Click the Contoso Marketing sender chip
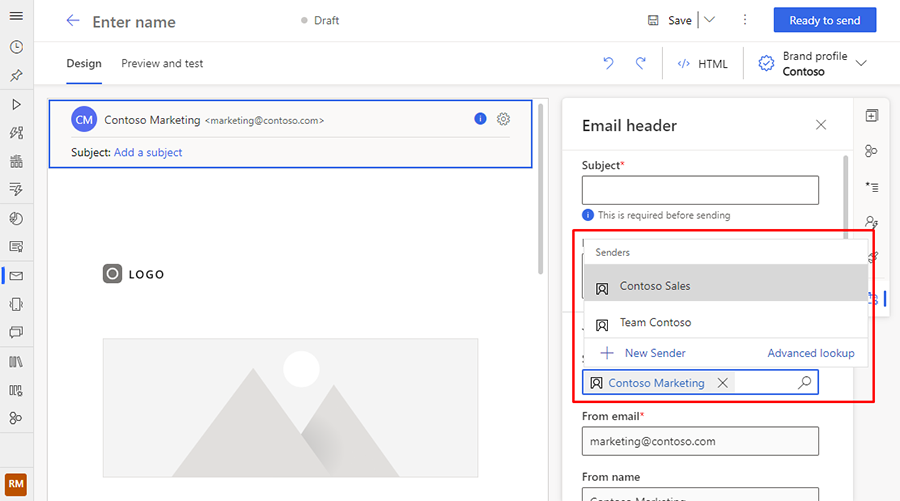Screen dimensions: 900x501 (x=656, y=383)
